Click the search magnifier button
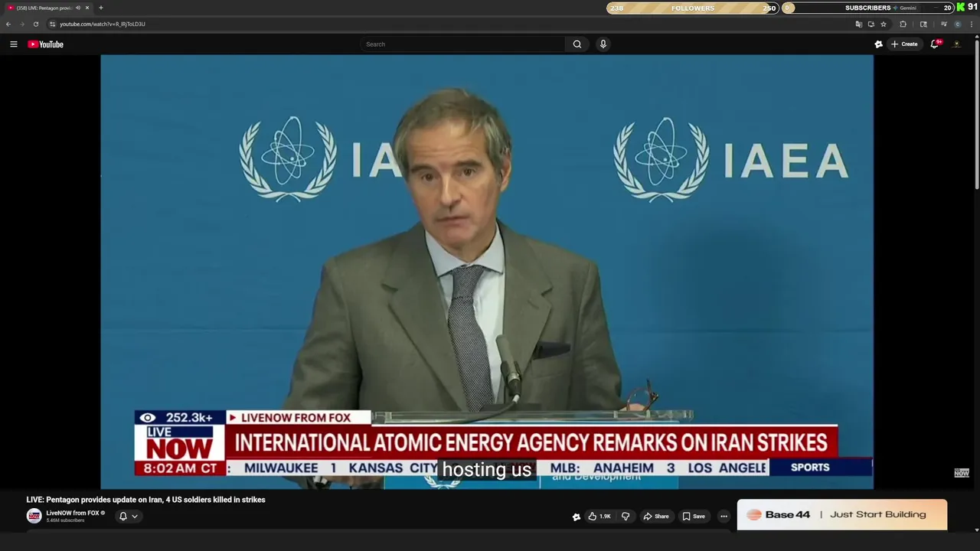Image resolution: width=980 pixels, height=551 pixels. 577,44
